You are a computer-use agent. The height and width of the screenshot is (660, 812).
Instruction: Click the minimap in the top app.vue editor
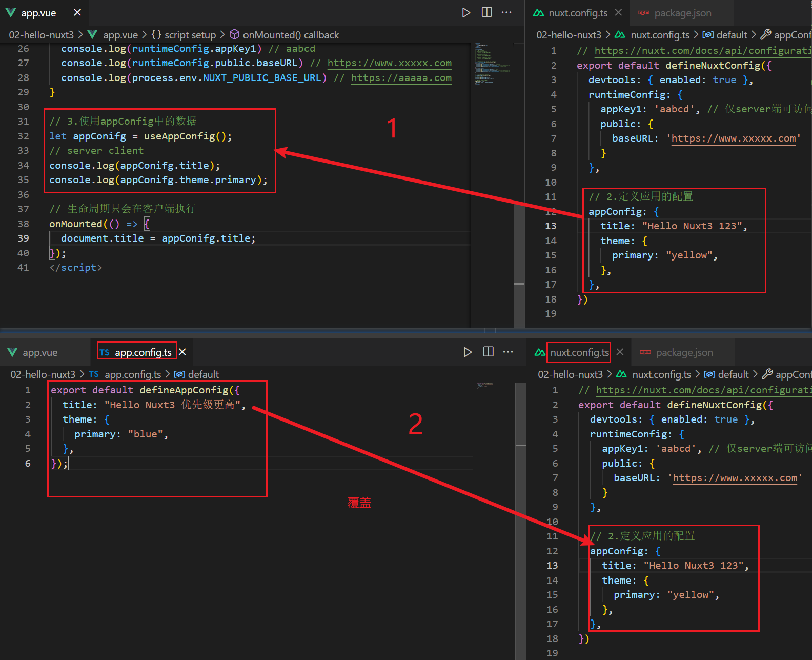(x=492, y=64)
